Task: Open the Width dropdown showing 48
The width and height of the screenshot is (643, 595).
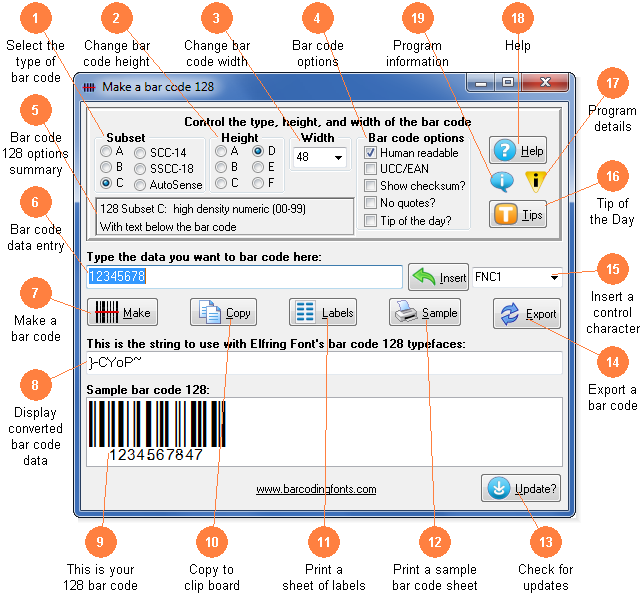Action: [320, 157]
